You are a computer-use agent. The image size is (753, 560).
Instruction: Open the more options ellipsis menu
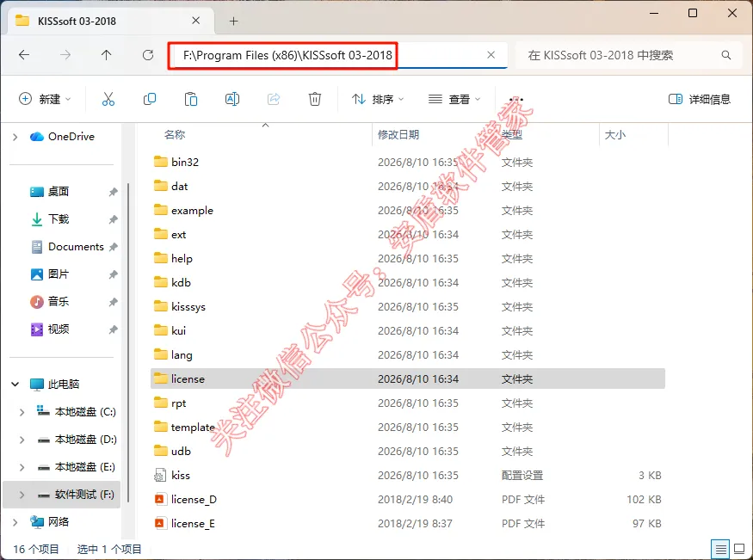pos(515,99)
